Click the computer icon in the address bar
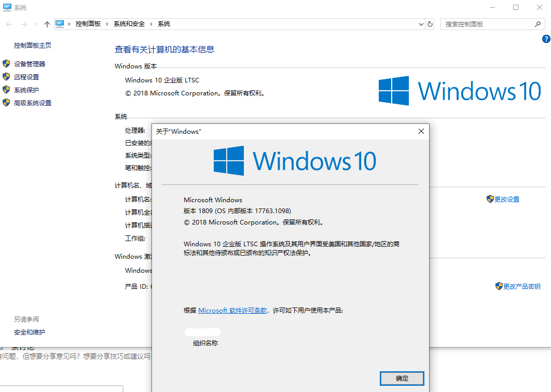The width and height of the screenshot is (551, 392). [x=60, y=24]
